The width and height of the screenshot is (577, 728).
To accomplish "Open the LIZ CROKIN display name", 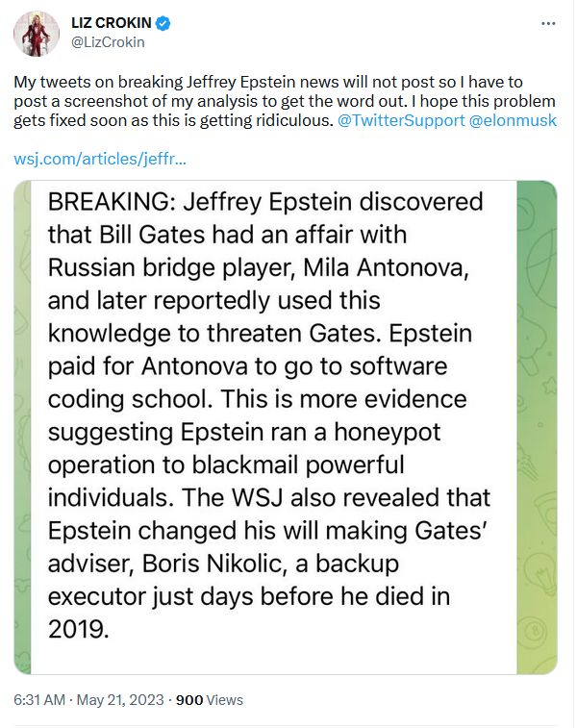I will coord(112,23).
